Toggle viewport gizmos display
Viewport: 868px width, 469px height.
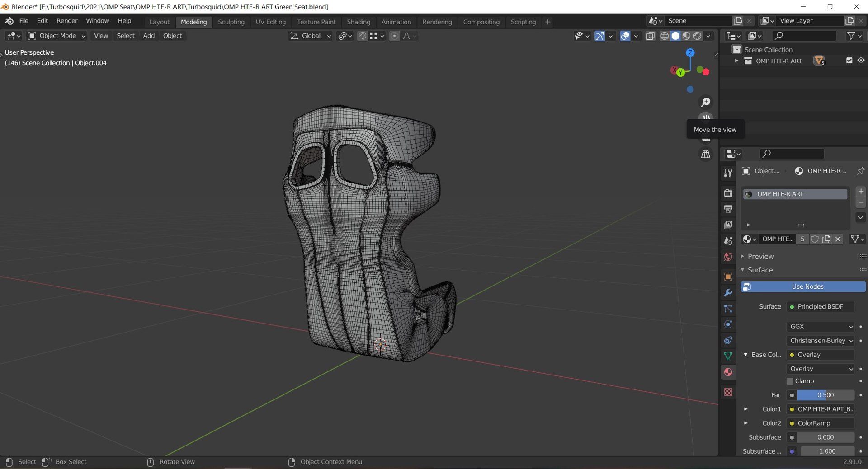click(599, 36)
